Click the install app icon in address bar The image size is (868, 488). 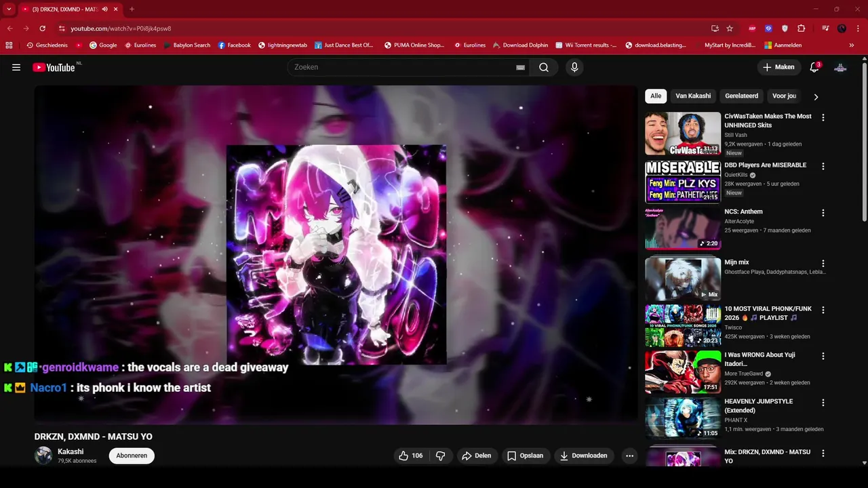tap(715, 28)
